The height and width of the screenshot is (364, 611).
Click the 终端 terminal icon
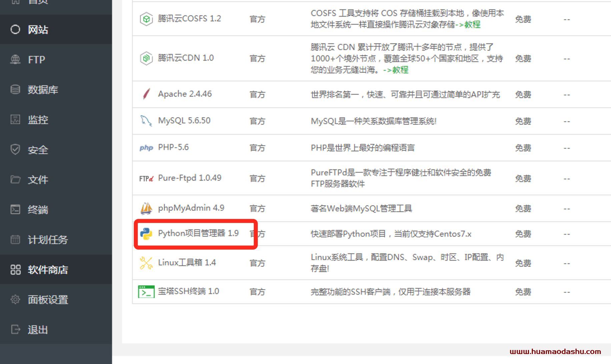tap(15, 209)
